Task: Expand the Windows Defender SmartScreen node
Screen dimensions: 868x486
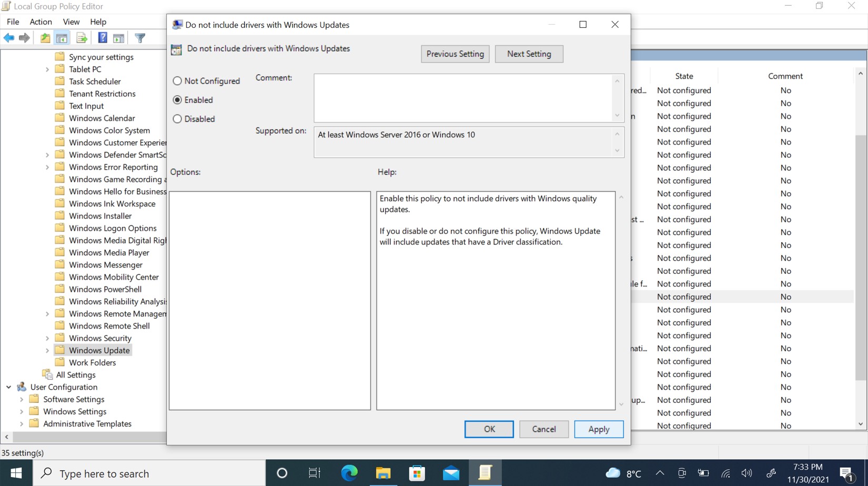Action: point(47,155)
